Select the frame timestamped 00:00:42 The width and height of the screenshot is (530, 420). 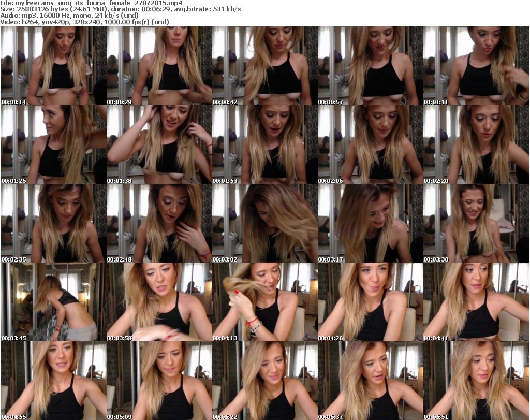click(264, 66)
